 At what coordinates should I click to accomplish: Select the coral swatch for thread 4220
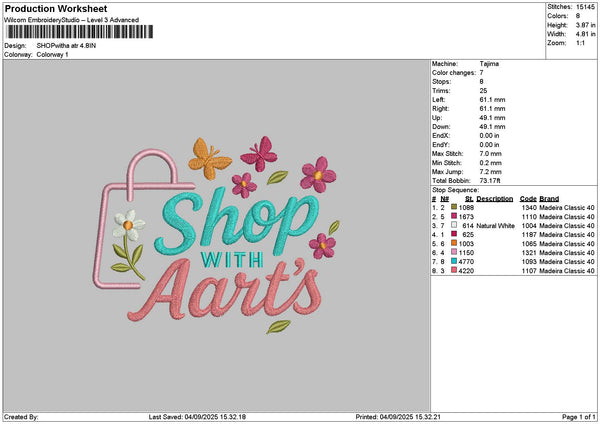click(454, 270)
